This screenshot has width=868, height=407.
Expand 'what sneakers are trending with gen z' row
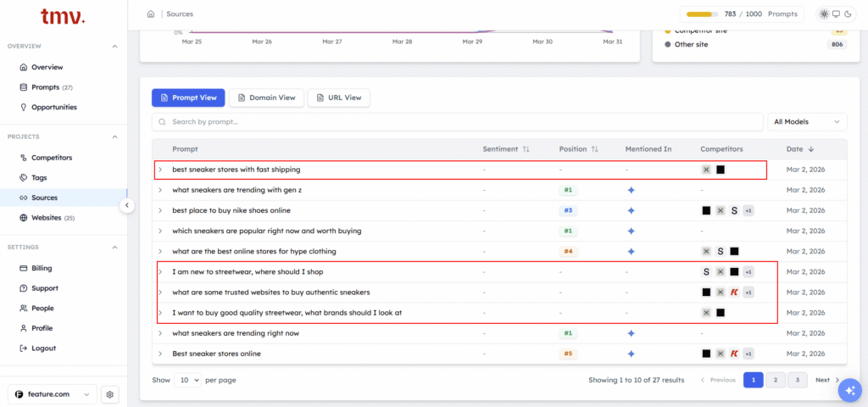click(x=160, y=190)
